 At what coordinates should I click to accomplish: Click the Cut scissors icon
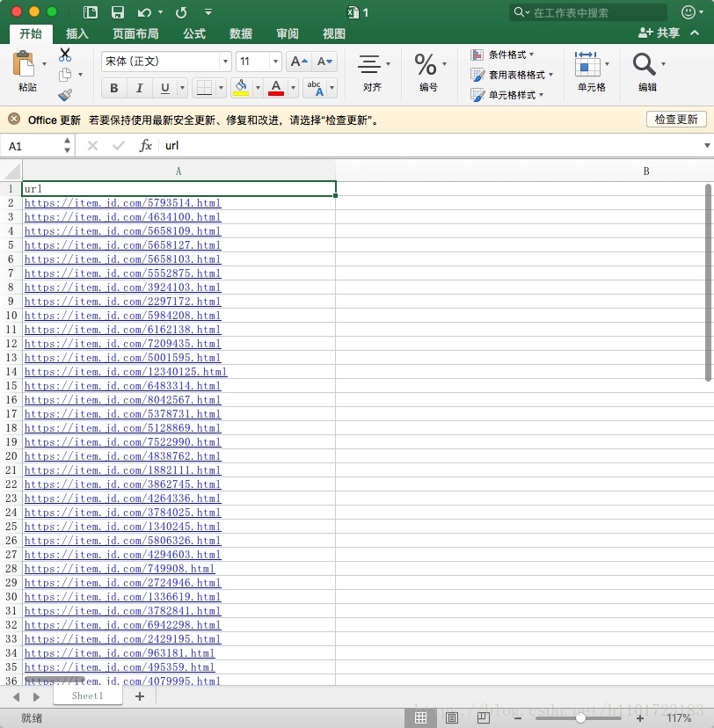pos(65,55)
